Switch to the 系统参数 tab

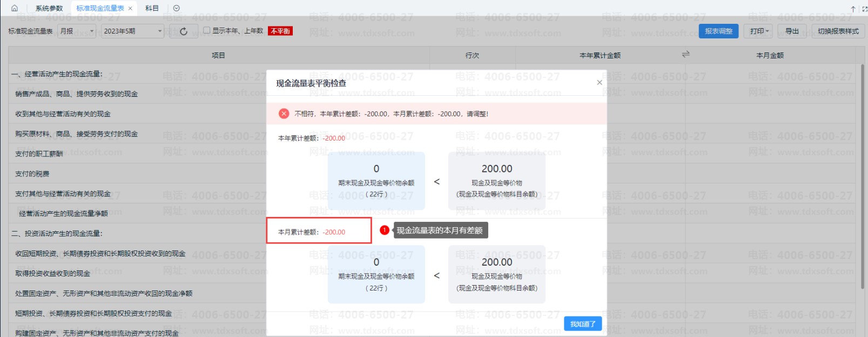[49, 8]
